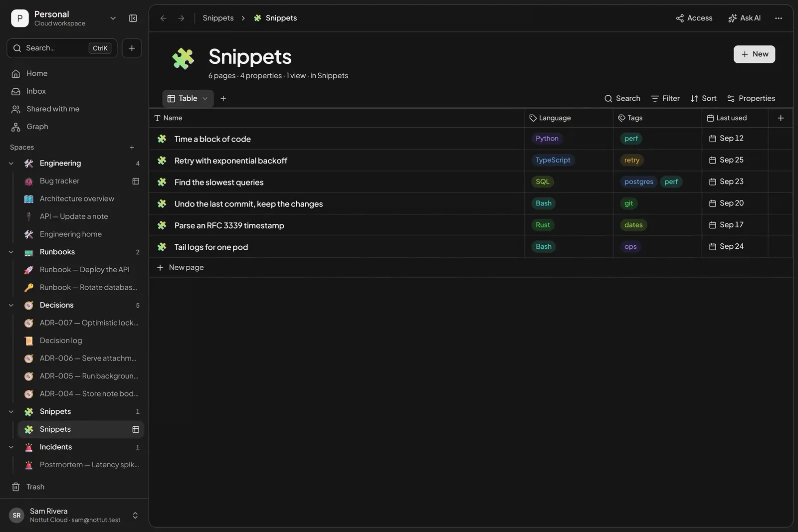
Task: Add a new property column
Action: click(x=781, y=118)
